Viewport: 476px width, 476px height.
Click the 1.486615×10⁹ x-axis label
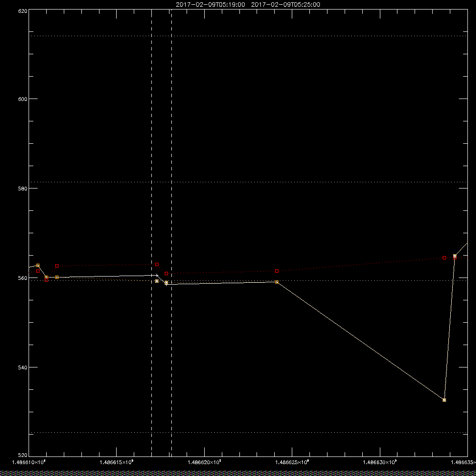coord(117,462)
